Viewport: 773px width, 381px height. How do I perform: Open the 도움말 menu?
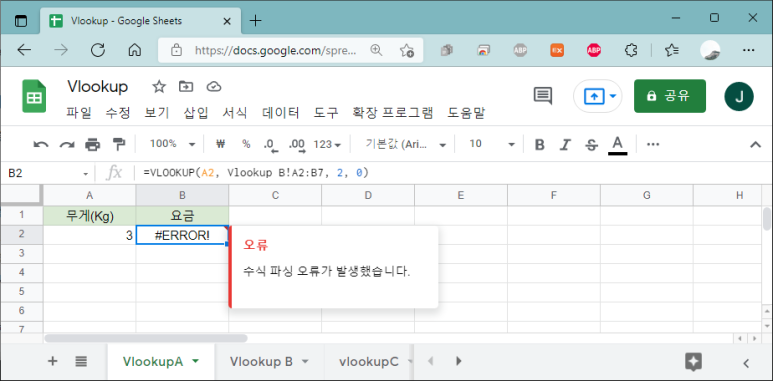[466, 113]
